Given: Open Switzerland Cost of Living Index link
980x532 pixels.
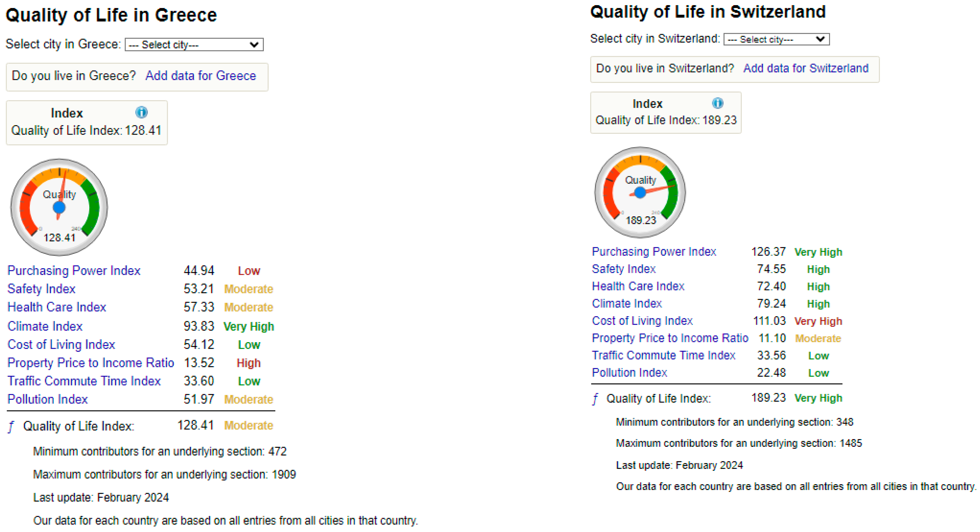Looking at the screenshot, I should [642, 321].
